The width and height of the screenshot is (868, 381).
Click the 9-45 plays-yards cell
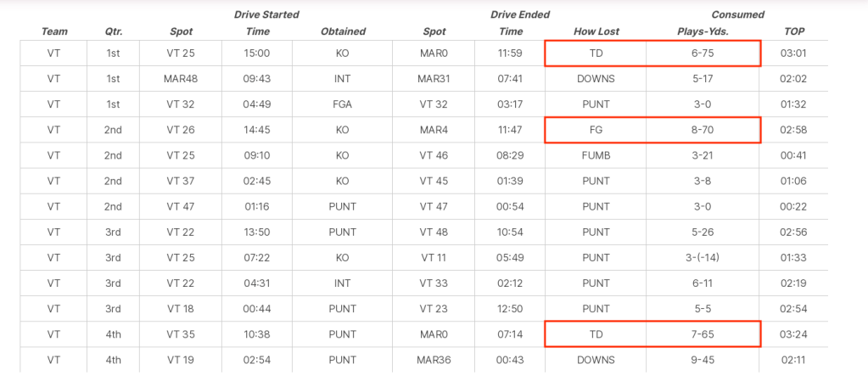click(x=702, y=359)
